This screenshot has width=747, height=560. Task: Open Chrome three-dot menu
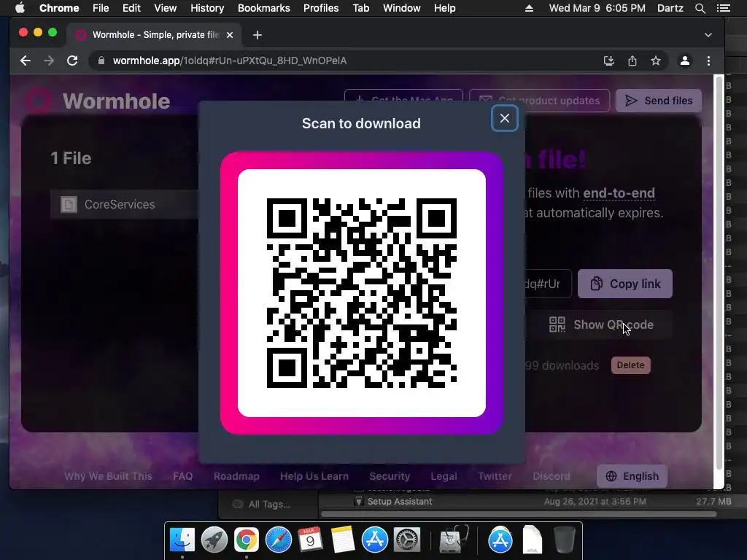[x=708, y=61]
